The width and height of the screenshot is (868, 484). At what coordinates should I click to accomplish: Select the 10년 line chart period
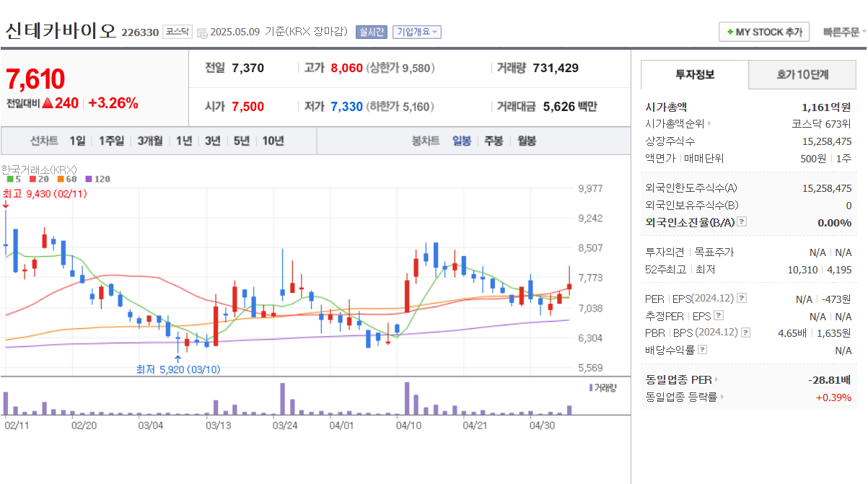[x=273, y=141]
